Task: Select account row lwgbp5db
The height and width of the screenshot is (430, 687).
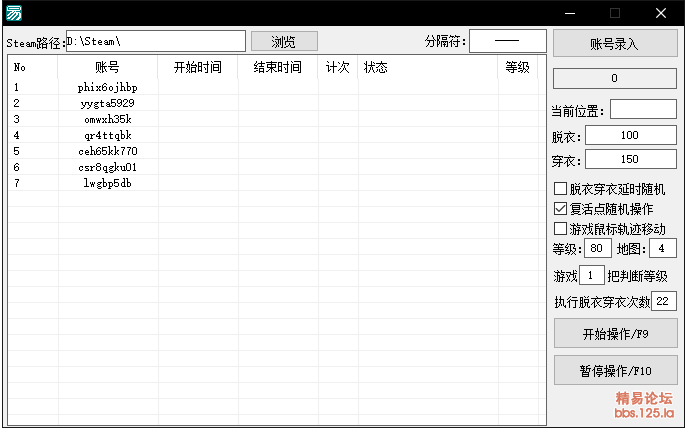Action: click(276, 183)
